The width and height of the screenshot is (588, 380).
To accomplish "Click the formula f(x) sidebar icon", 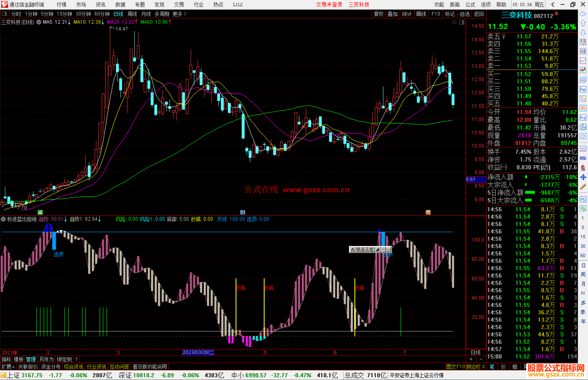I will pyautogui.click(x=583, y=127).
